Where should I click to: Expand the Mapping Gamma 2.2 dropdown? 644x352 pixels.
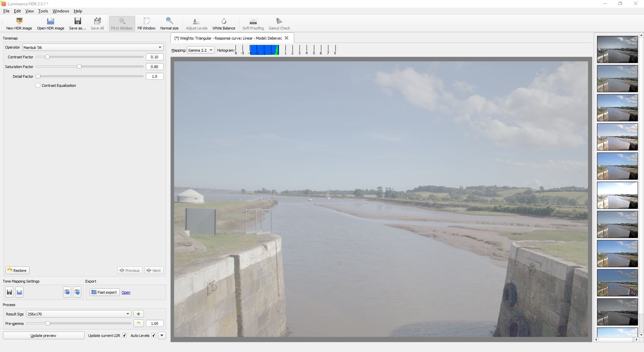pyautogui.click(x=201, y=50)
